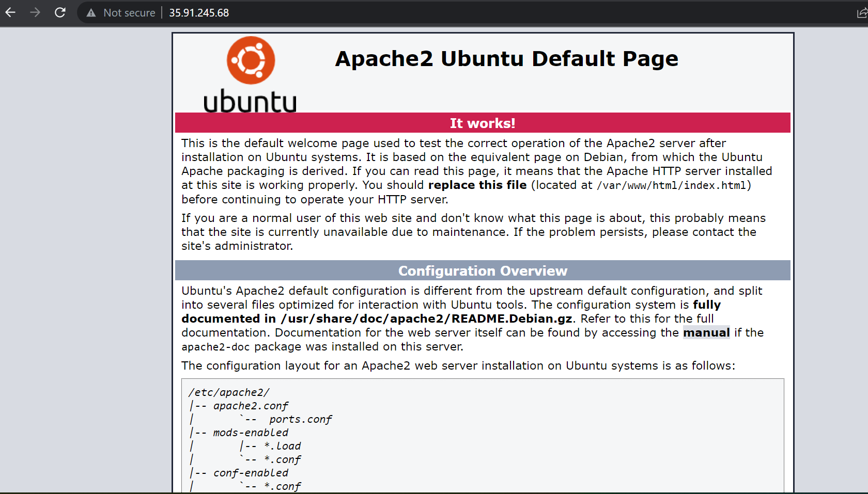The image size is (868, 494).
Task: Click the share icon at top right
Action: [862, 12]
